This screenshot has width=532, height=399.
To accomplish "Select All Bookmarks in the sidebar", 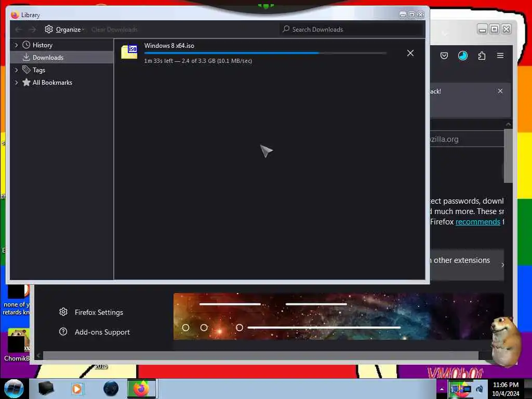I will click(52, 83).
